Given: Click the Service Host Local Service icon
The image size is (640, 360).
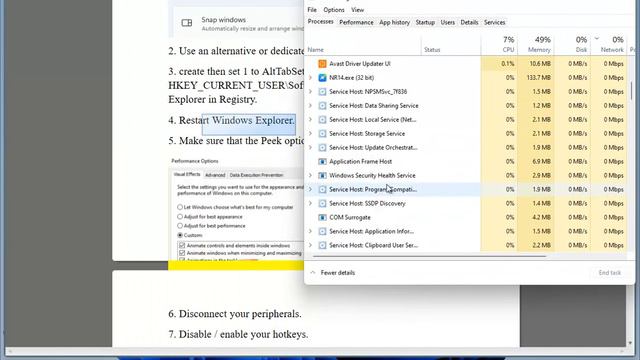Looking at the screenshot, I should pos(322,120).
